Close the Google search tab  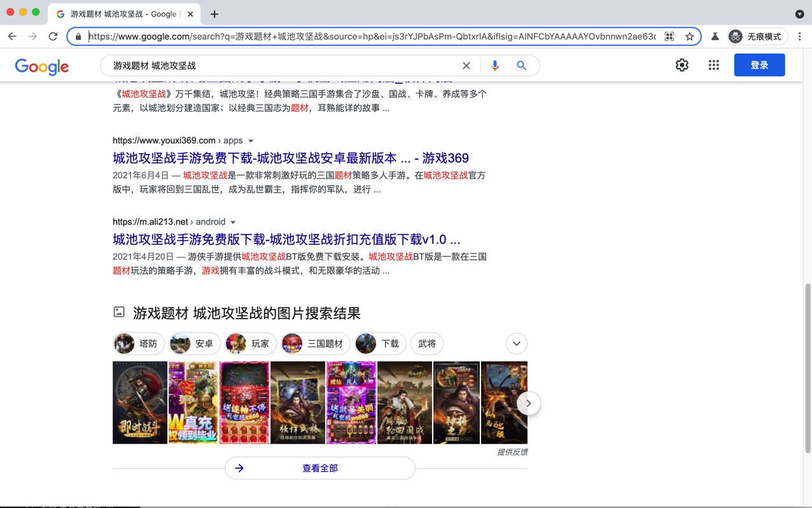[x=190, y=14]
